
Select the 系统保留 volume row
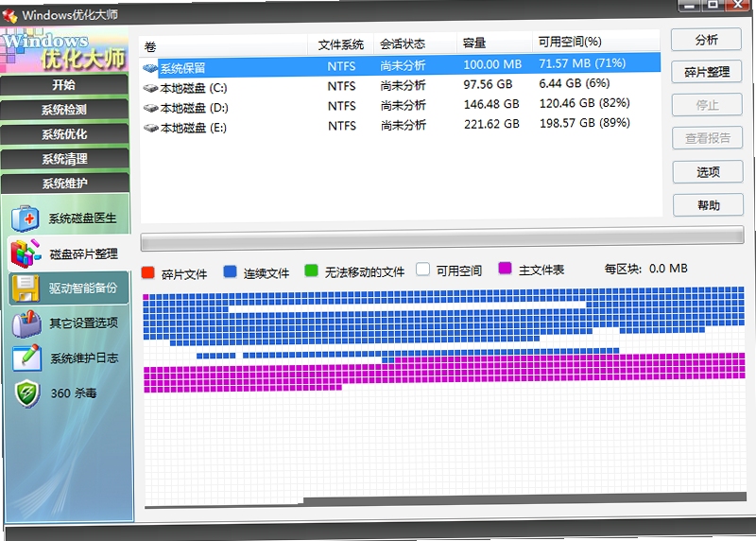(400, 65)
